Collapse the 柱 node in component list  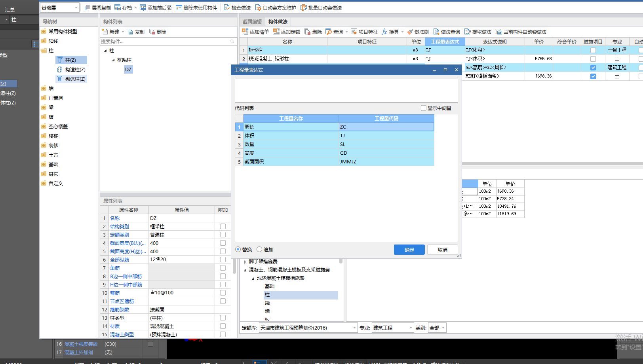(x=105, y=51)
